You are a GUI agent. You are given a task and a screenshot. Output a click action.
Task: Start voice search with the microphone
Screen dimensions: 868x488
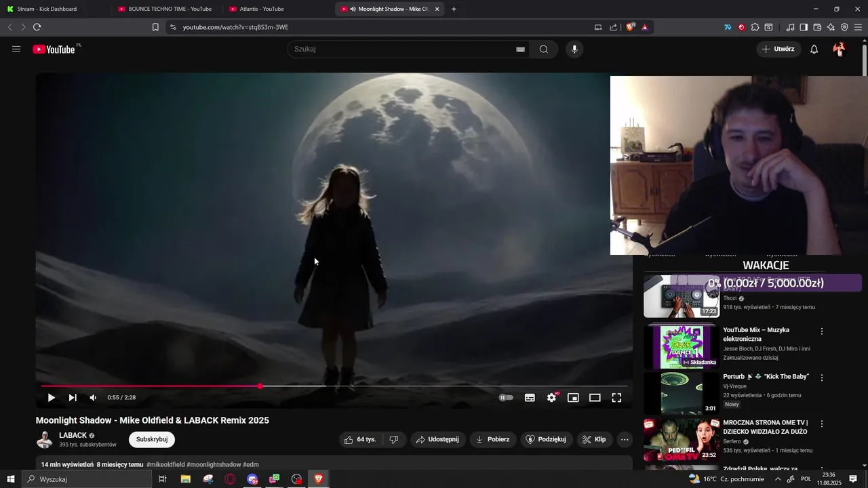coord(574,49)
